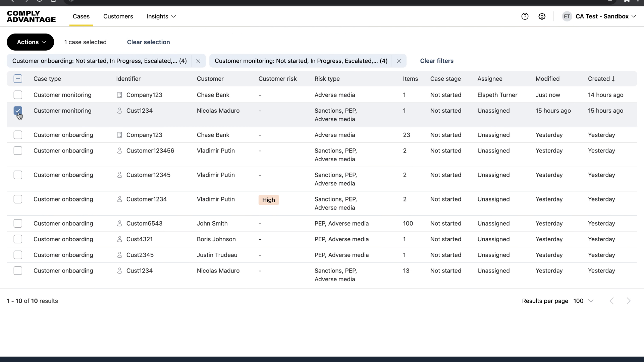644x362 pixels.
Task: Open the help icon in the header
Action: pyautogui.click(x=525, y=16)
